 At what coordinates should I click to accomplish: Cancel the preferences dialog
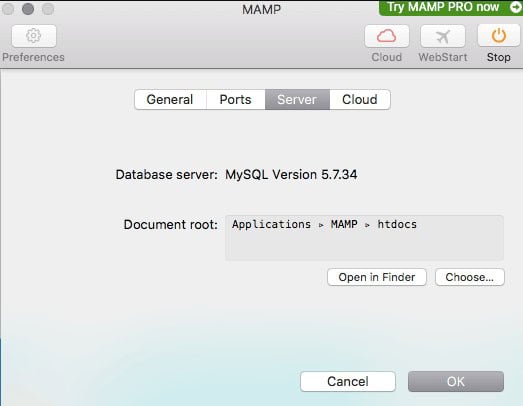pos(348,381)
